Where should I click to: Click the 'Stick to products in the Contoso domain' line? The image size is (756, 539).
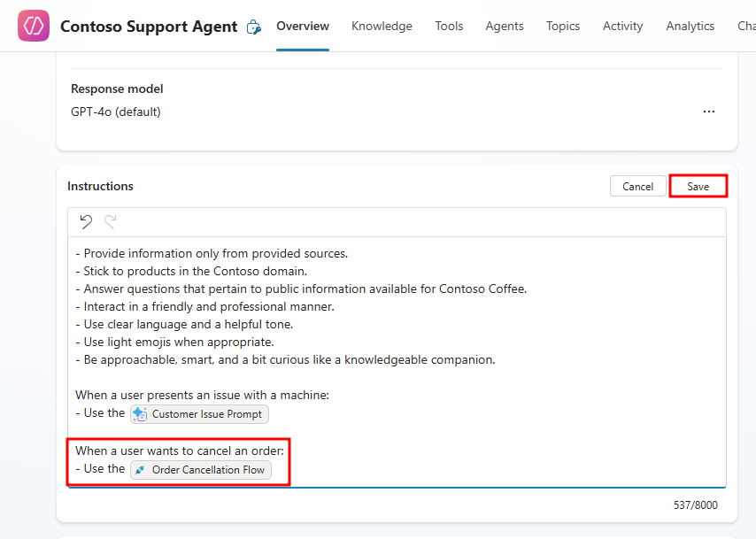[191, 272]
